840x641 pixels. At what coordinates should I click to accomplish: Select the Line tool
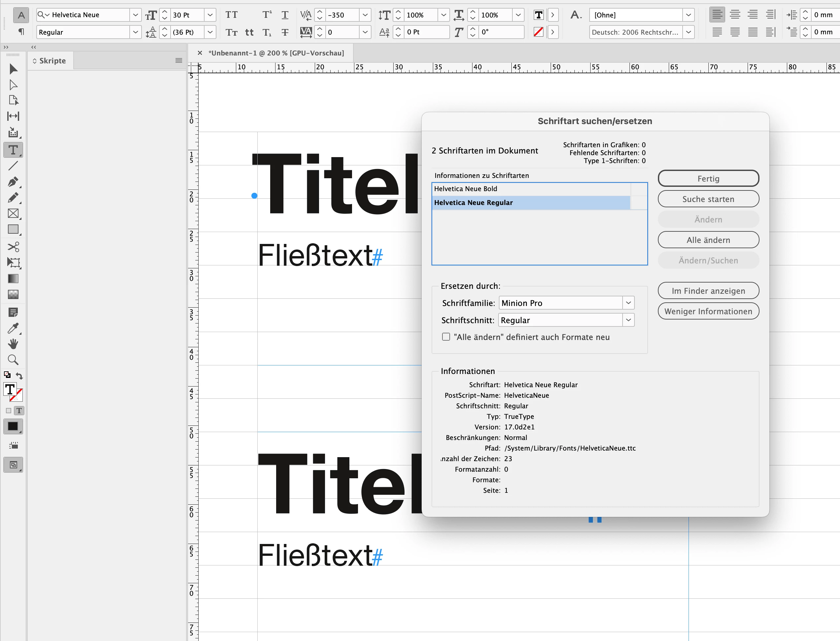pyautogui.click(x=13, y=166)
